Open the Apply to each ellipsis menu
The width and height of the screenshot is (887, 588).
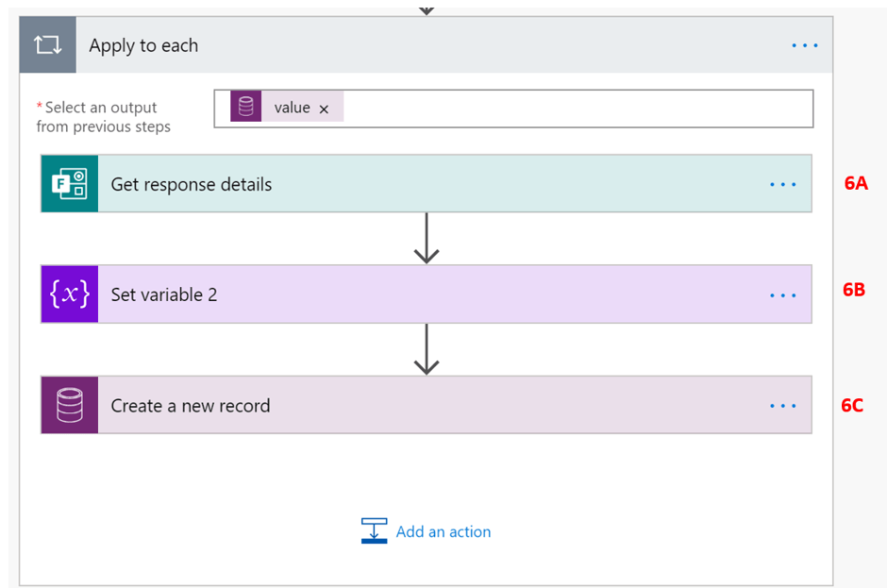(804, 45)
